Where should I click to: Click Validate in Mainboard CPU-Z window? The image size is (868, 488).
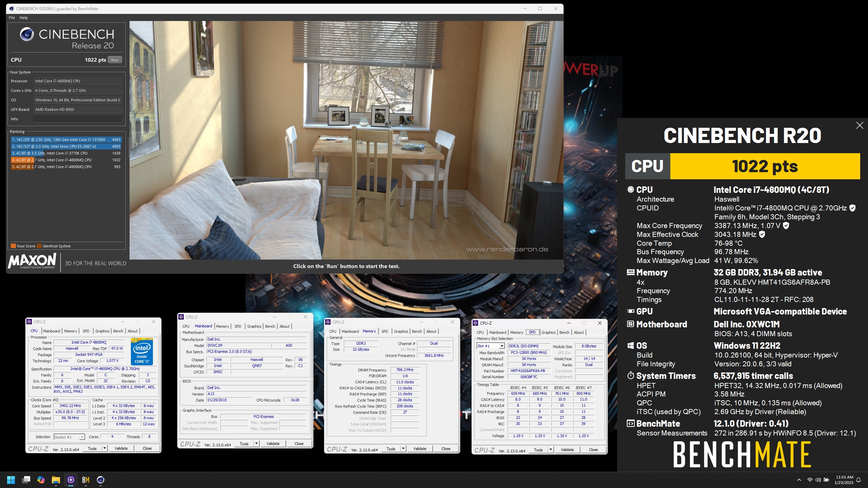tap(273, 444)
